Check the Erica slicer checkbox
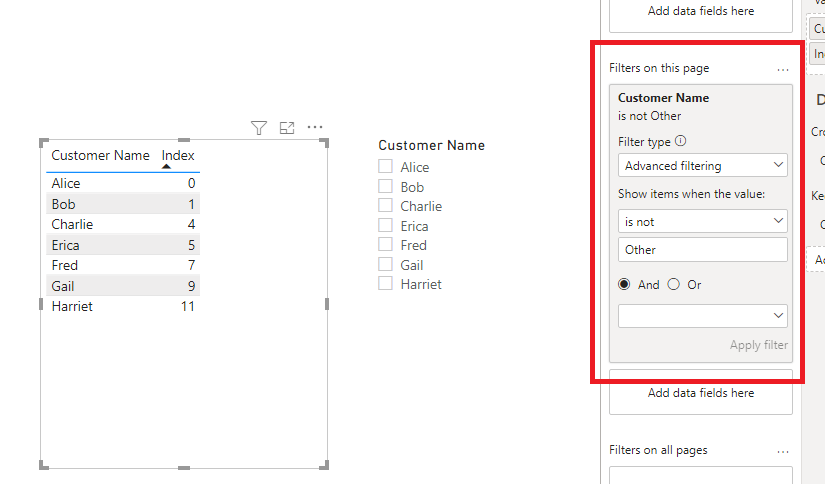The width and height of the screenshot is (825, 484). pos(385,225)
